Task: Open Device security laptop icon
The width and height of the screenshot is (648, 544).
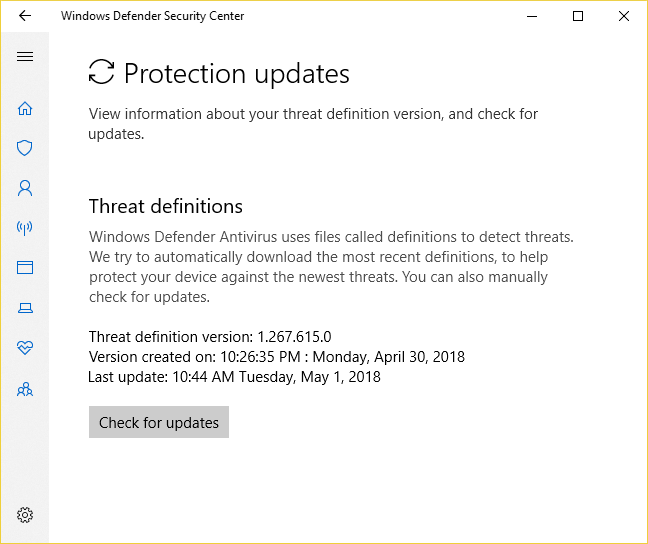Action: (x=25, y=309)
